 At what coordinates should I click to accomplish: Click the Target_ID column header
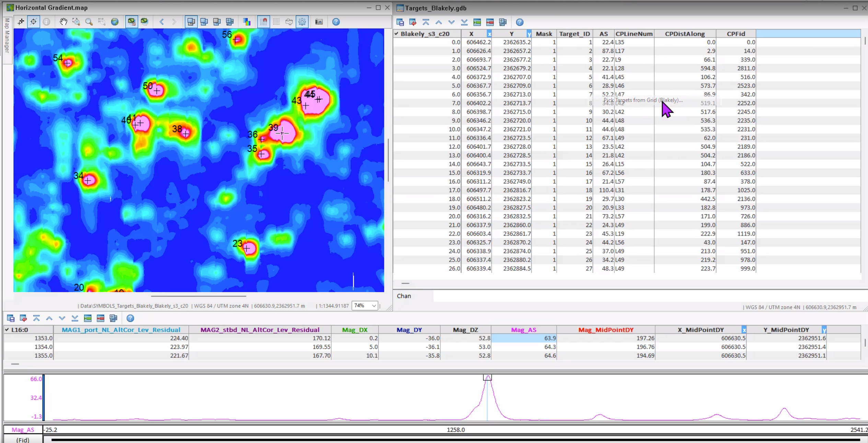pyautogui.click(x=574, y=34)
